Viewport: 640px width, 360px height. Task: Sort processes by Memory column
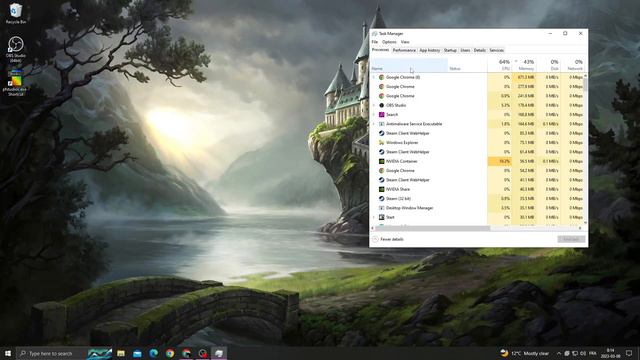pyautogui.click(x=524, y=65)
